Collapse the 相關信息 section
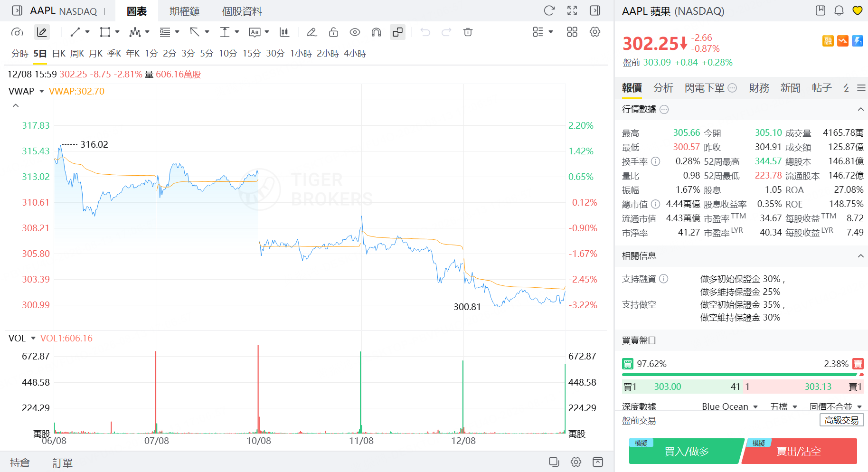This screenshot has height=472, width=868. click(x=860, y=256)
